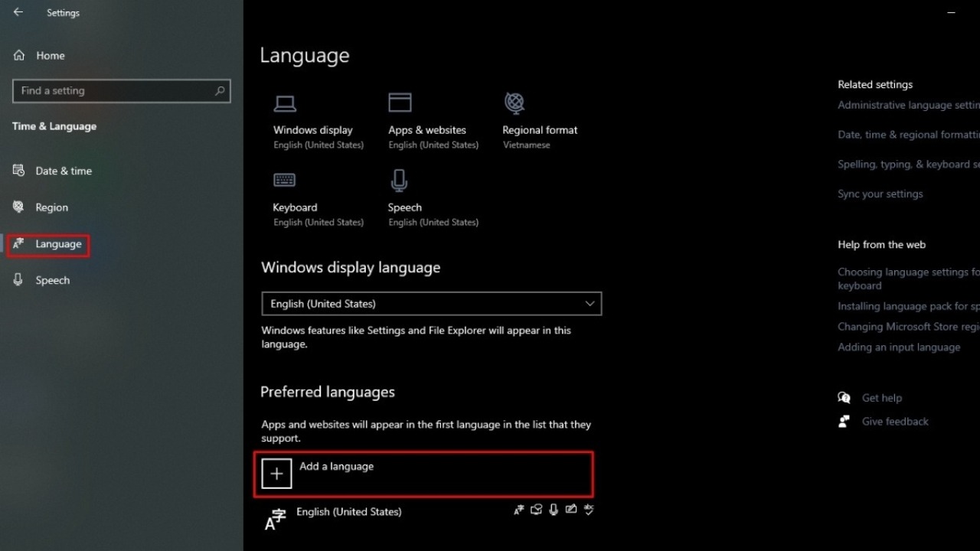
Task: Open the Keyboard icon tile
Action: point(284,180)
